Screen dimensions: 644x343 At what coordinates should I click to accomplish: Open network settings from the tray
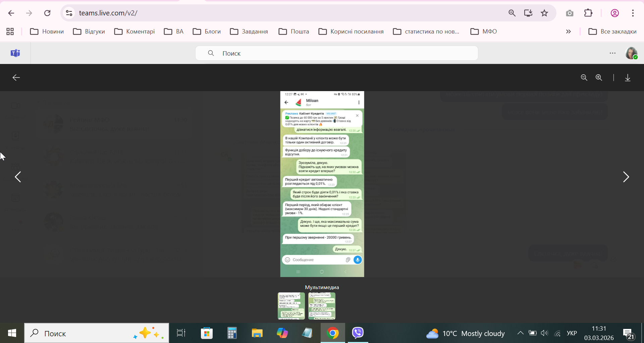[557, 333]
